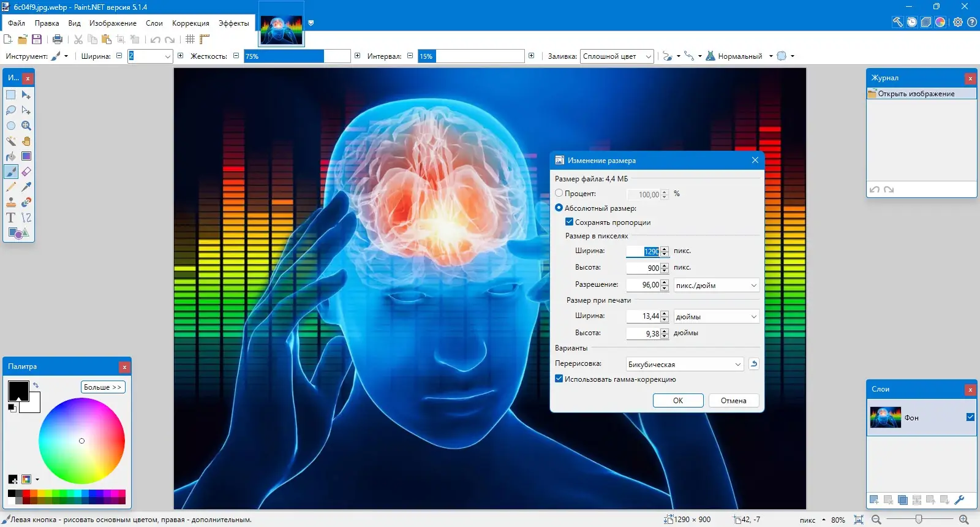Expand the пикс./дюйм resolution units dropdown
The height and width of the screenshot is (527, 980).
[716, 286]
